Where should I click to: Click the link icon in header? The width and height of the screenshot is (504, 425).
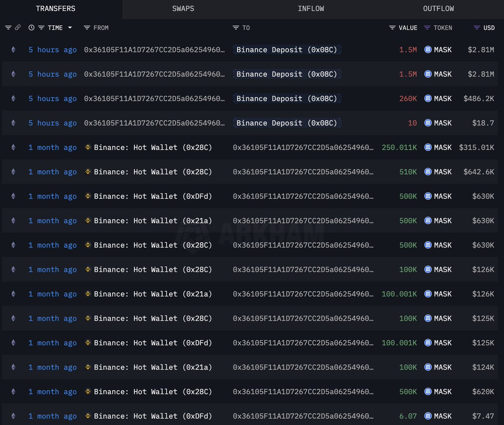(18, 28)
